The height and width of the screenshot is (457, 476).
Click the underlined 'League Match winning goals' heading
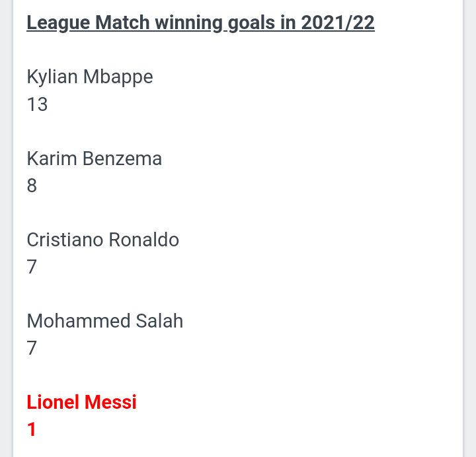pos(201,22)
